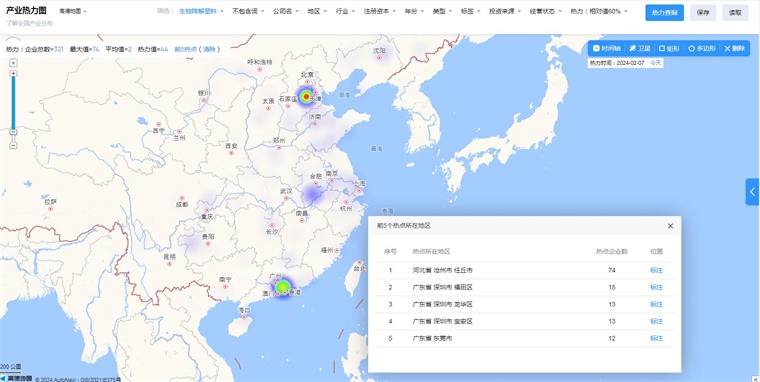Click the 西安 city marker
Viewport: 760px width, 382px height.
pos(231,153)
